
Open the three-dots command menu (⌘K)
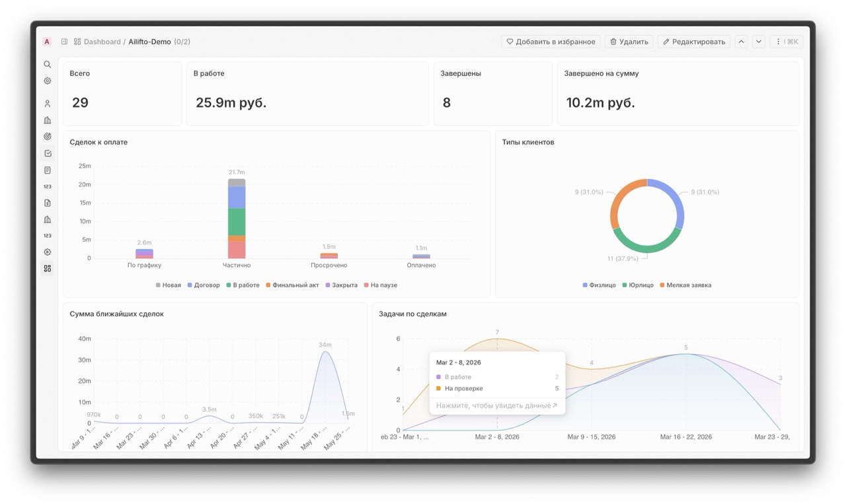click(x=786, y=42)
